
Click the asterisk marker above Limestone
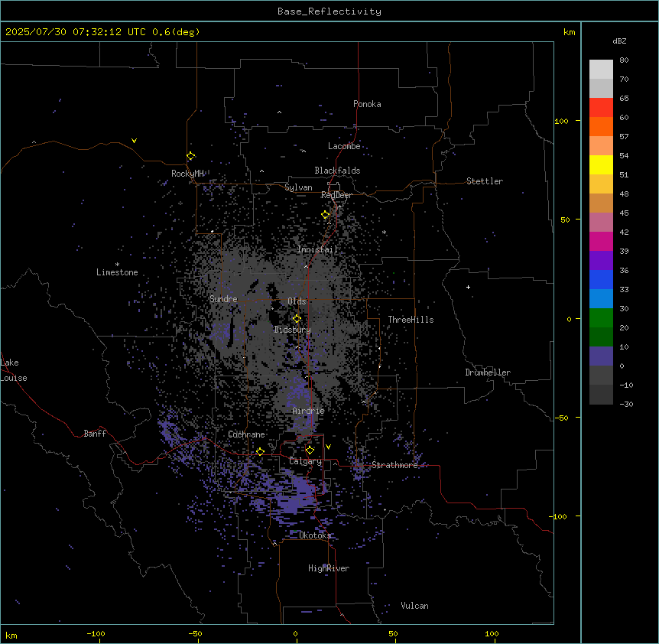117,265
